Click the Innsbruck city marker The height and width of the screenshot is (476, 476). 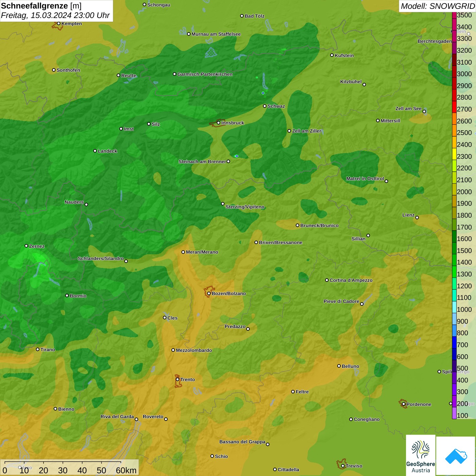click(218, 123)
